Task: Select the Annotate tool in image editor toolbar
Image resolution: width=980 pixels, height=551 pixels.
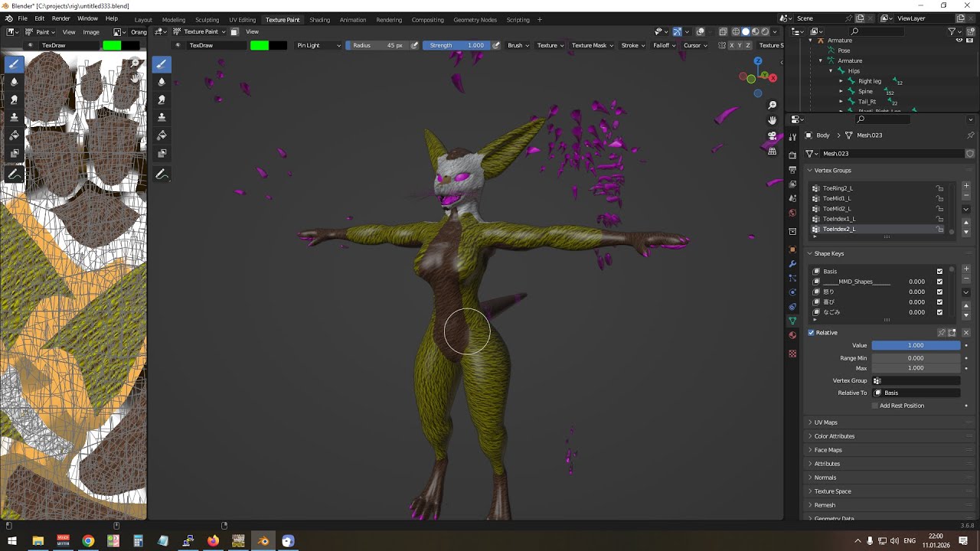Action: point(14,174)
